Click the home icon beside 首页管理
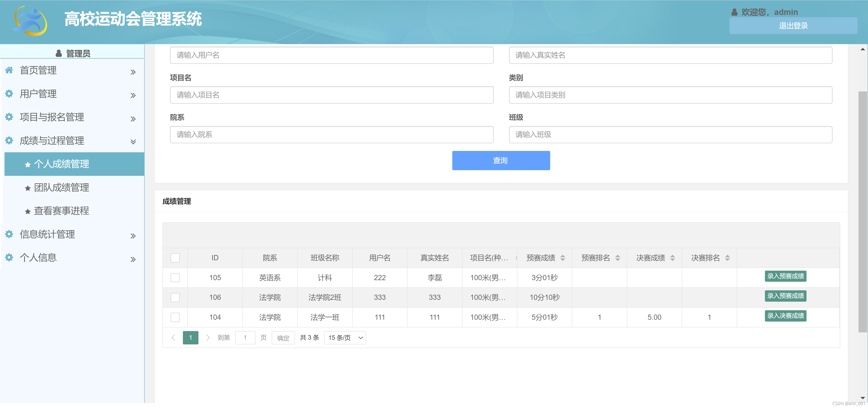 pyautogui.click(x=9, y=70)
